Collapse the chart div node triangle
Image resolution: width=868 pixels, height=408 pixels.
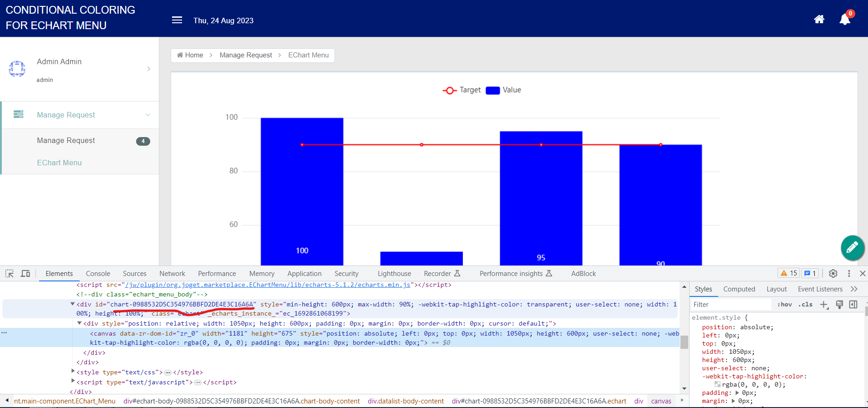72,304
